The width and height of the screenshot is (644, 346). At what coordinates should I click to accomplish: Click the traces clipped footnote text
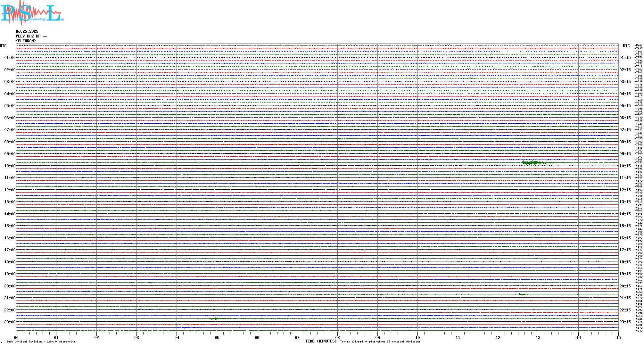[x=380, y=342]
